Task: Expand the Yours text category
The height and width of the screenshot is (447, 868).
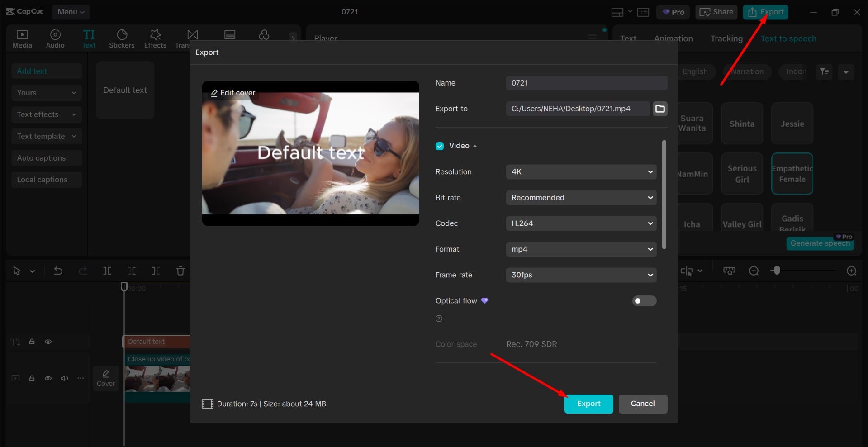Action: (x=47, y=93)
